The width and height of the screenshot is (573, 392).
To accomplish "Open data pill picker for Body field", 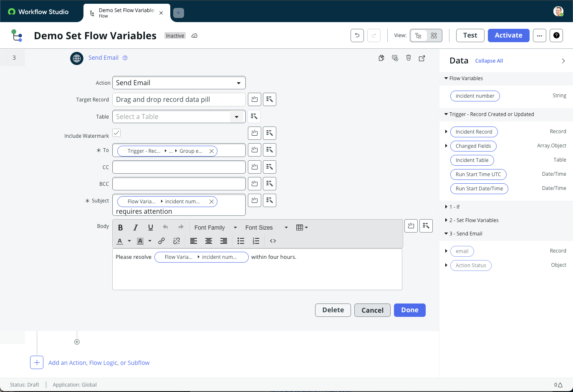I will pyautogui.click(x=426, y=226).
